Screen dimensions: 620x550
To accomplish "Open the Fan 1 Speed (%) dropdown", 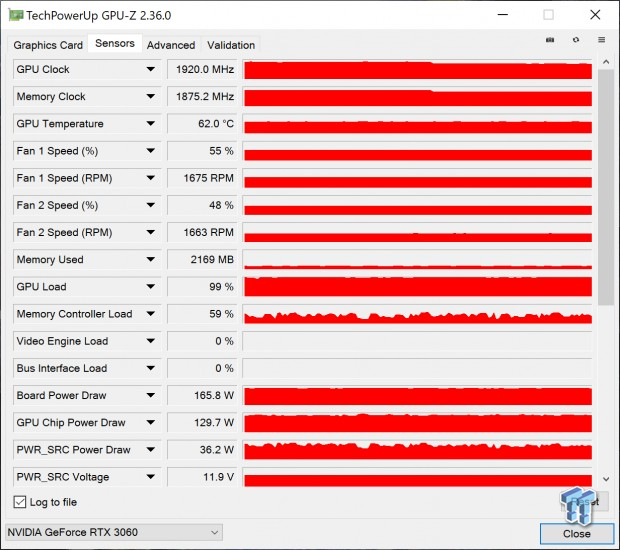I will (150, 151).
